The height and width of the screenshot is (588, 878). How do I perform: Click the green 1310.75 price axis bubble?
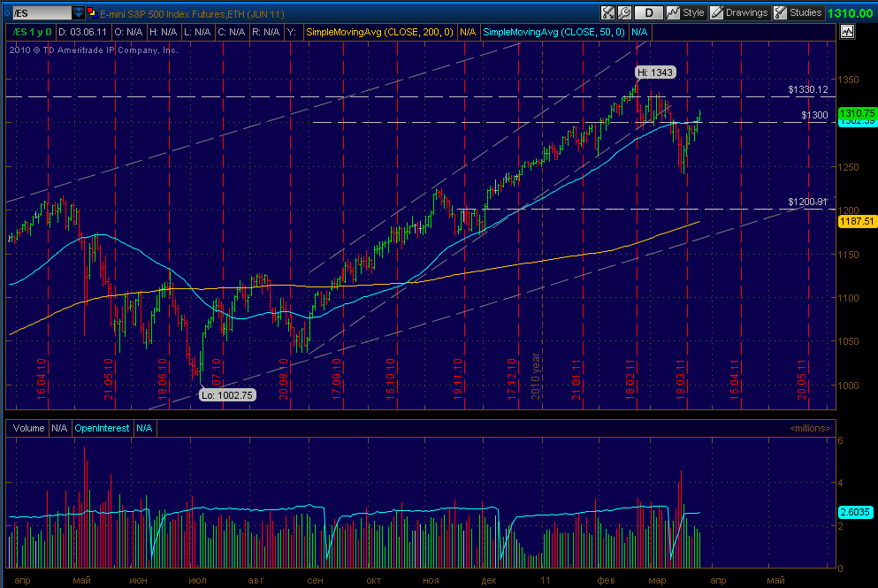click(x=858, y=114)
